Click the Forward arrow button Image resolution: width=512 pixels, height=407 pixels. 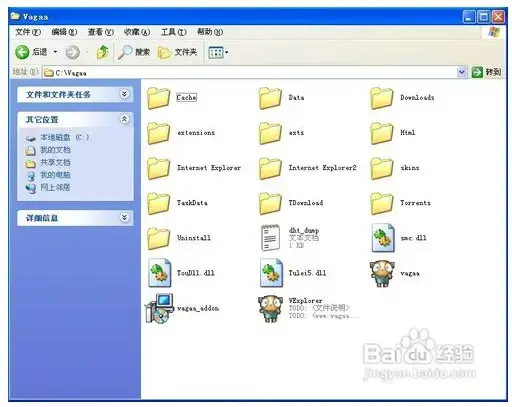(72, 52)
